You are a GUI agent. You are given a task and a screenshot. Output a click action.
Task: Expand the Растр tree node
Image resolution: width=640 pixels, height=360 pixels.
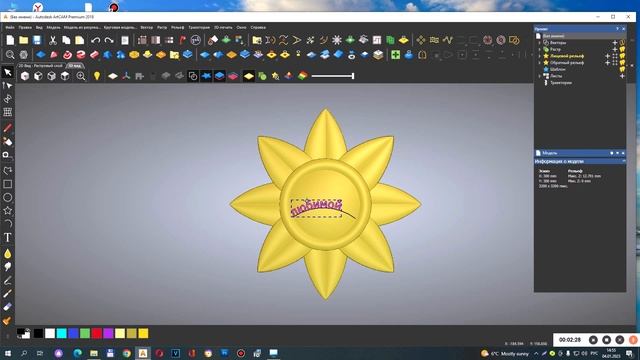pos(540,49)
